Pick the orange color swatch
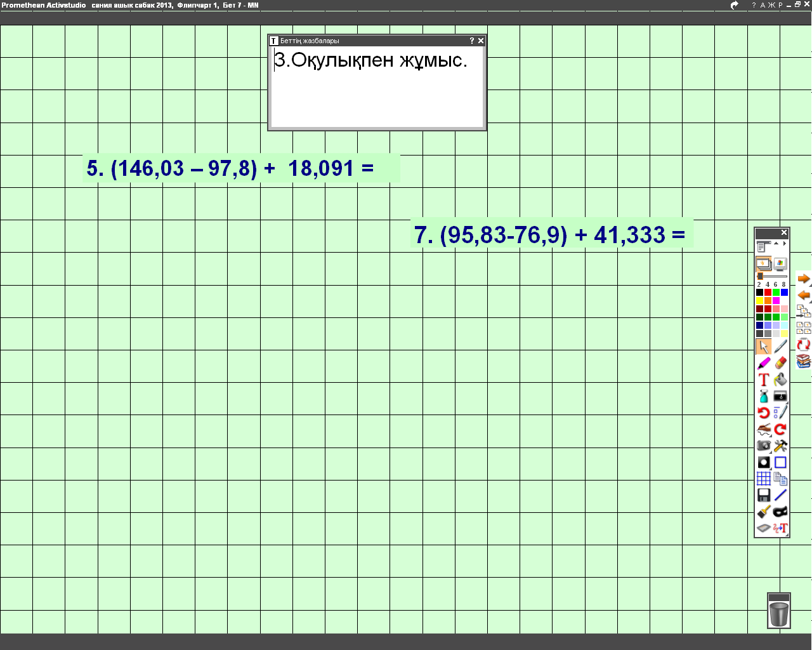The image size is (812, 650). point(768,301)
